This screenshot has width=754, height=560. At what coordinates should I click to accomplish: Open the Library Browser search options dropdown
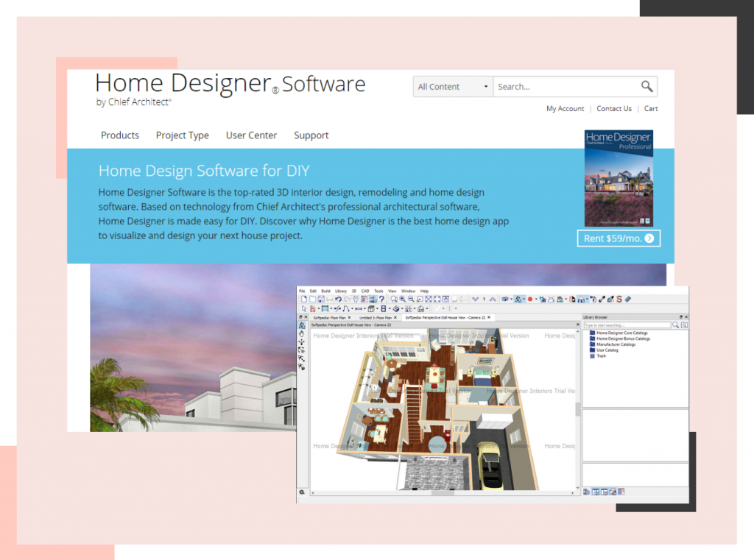click(x=685, y=325)
